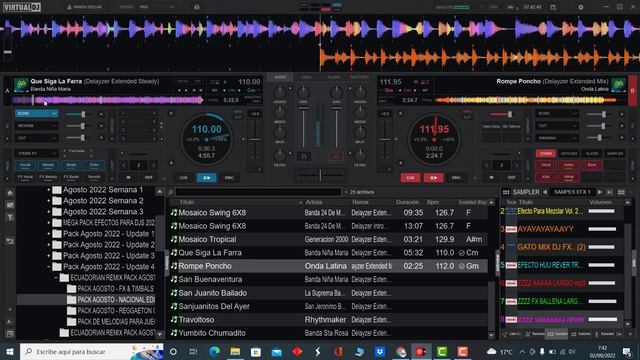This screenshot has width=640, height=360.
Task: Open the CUT effect dropdown on deck B
Action: (x=557, y=126)
